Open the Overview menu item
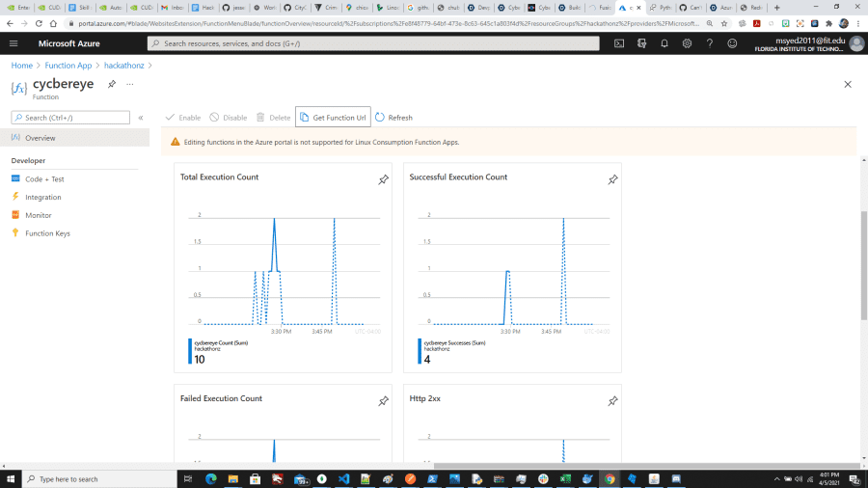The height and width of the screenshot is (488, 868). click(74, 138)
